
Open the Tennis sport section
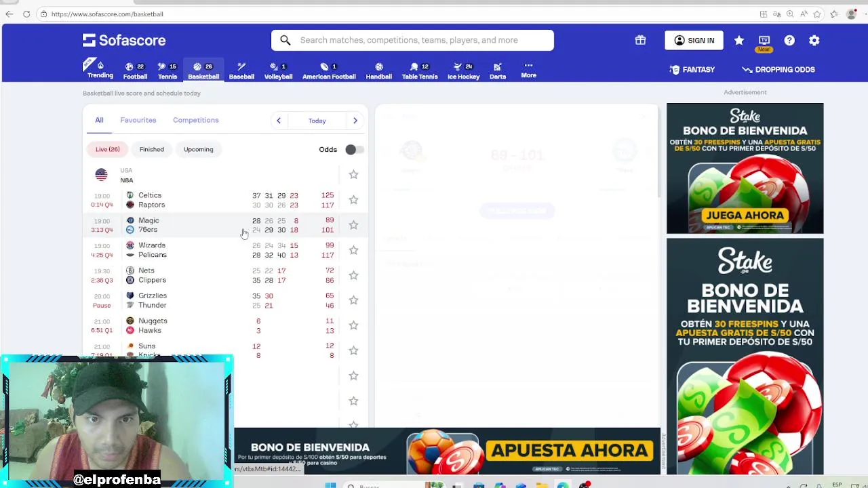[167, 70]
